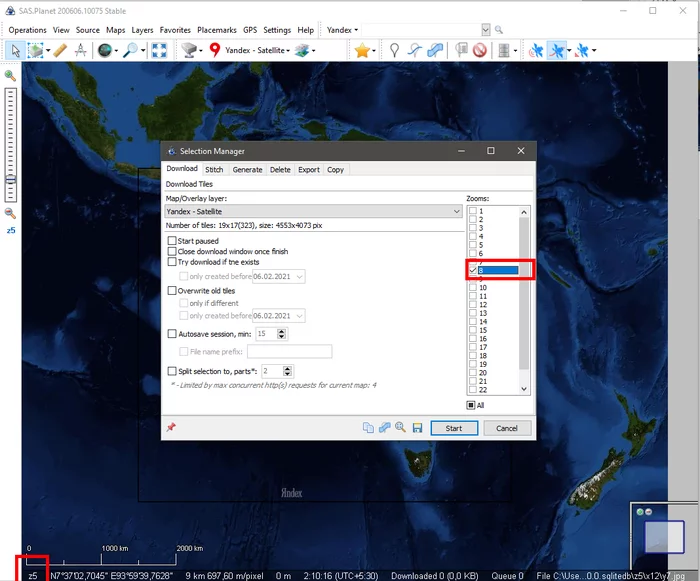700x581 pixels.
Task: Click the compass map calculations icon
Action: click(x=80, y=50)
